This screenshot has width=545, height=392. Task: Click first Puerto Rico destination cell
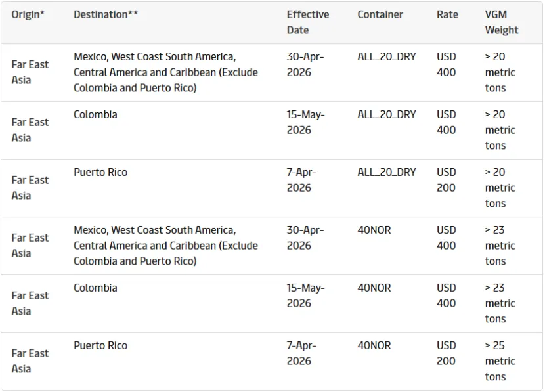point(100,172)
